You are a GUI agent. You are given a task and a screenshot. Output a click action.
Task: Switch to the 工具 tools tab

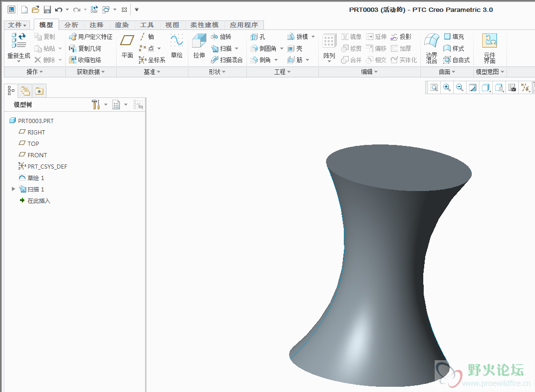point(147,25)
